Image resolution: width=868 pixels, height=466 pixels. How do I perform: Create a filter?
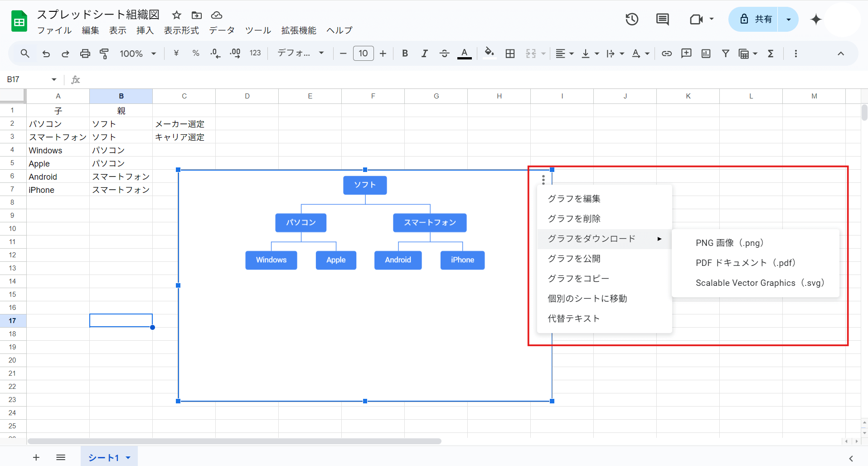726,54
